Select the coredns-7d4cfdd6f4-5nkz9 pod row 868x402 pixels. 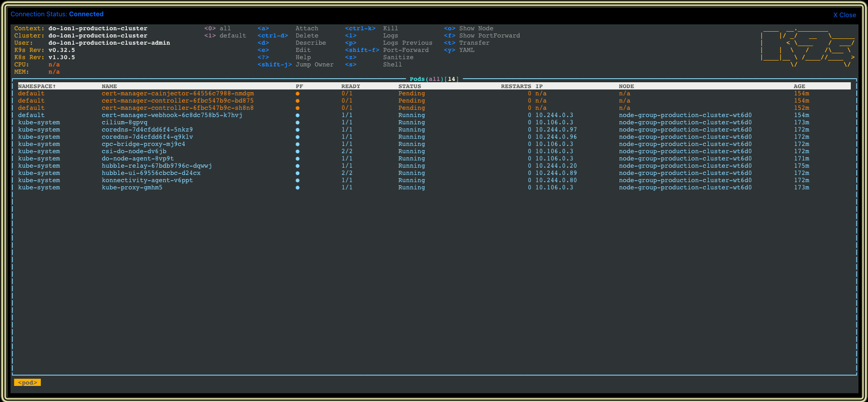click(x=147, y=130)
